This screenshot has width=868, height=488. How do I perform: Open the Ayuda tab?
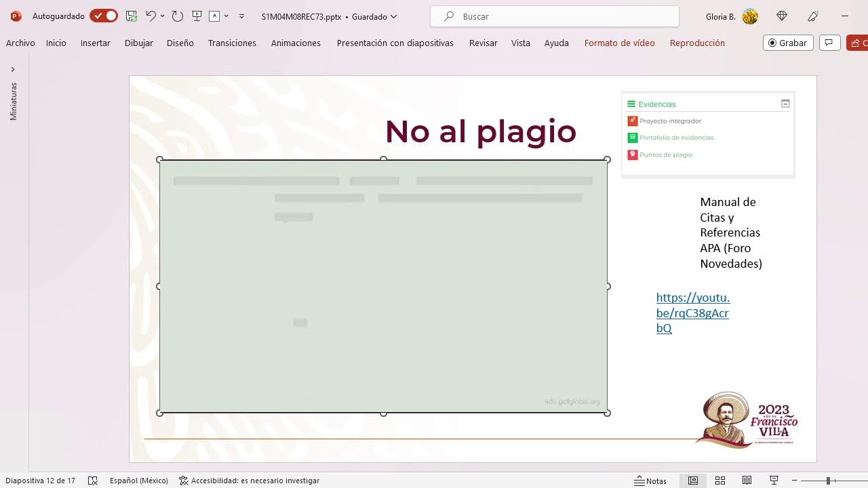coord(557,43)
